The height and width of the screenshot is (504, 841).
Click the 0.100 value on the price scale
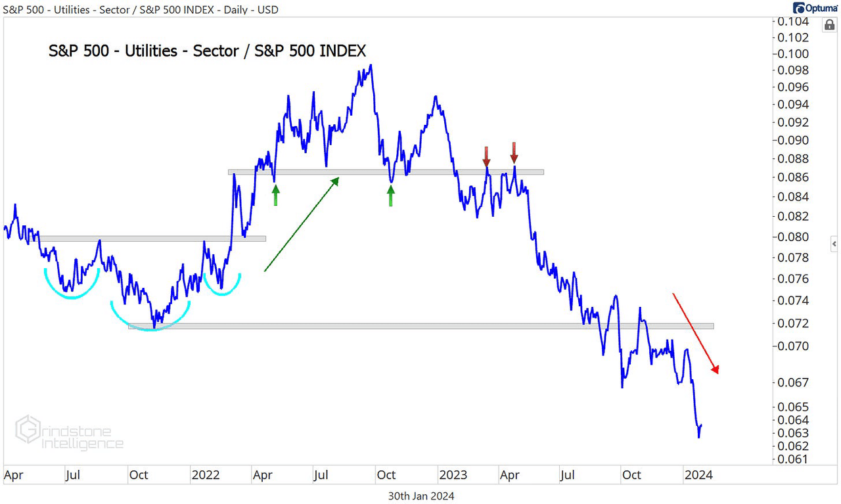coord(793,54)
